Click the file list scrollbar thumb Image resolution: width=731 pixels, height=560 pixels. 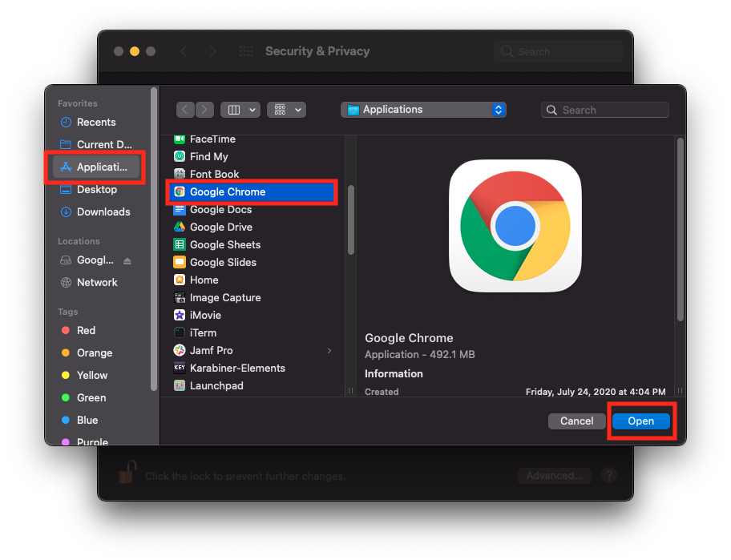(x=351, y=220)
